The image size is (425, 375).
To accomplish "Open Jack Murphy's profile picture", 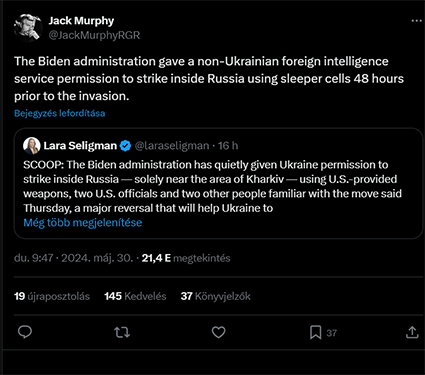I will coord(28,28).
